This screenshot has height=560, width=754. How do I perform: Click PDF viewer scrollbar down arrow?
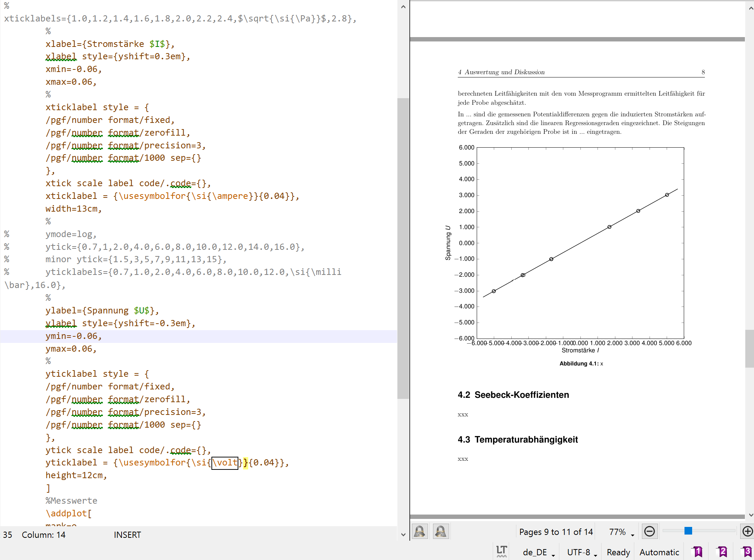pyautogui.click(x=751, y=515)
